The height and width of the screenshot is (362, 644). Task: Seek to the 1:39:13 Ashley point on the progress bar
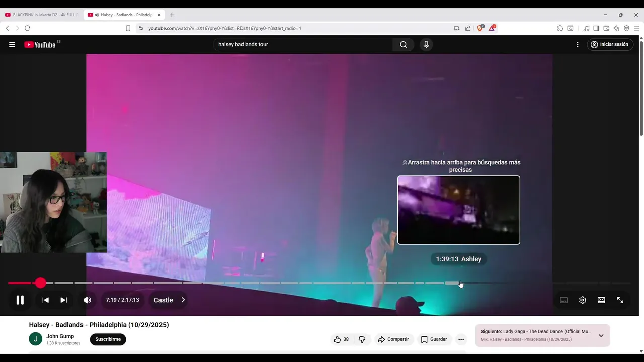[x=460, y=283]
